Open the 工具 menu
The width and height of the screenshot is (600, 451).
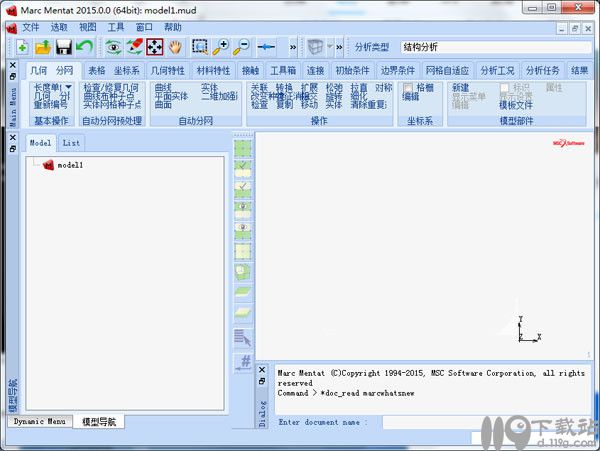pos(116,27)
